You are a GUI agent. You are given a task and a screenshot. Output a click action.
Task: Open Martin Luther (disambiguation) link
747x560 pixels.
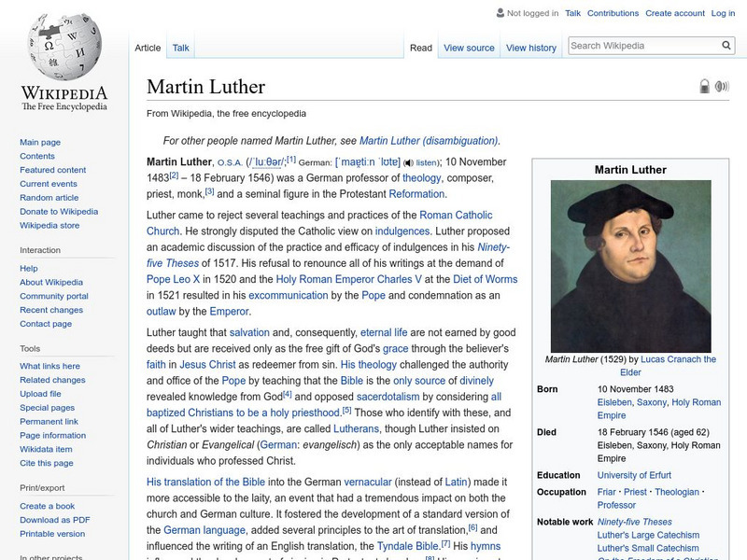429,141
